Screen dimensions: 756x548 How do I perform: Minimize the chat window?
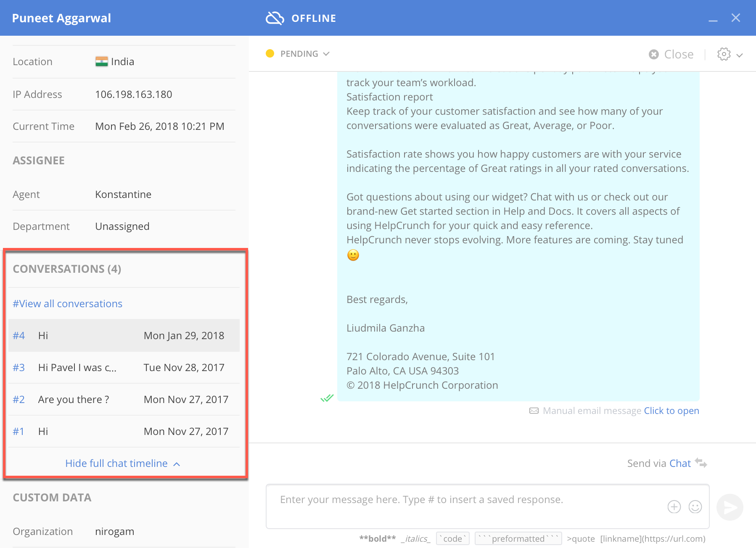tap(713, 21)
